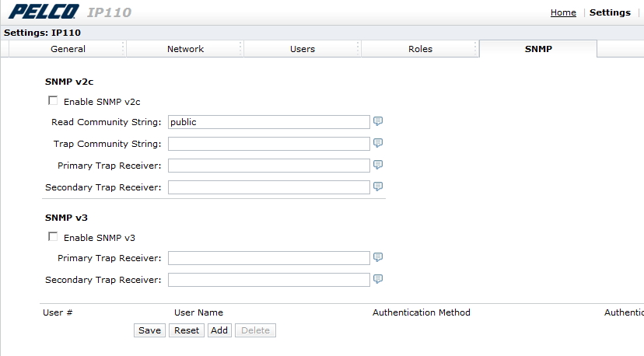
Task: Click into Trap Community String field
Action: 268,144
